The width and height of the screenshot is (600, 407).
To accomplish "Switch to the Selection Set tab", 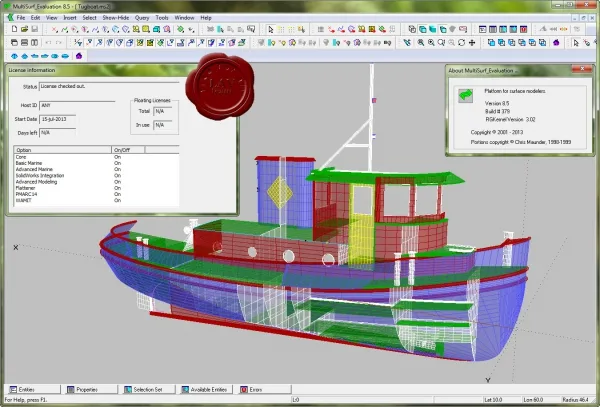I will (x=147, y=389).
